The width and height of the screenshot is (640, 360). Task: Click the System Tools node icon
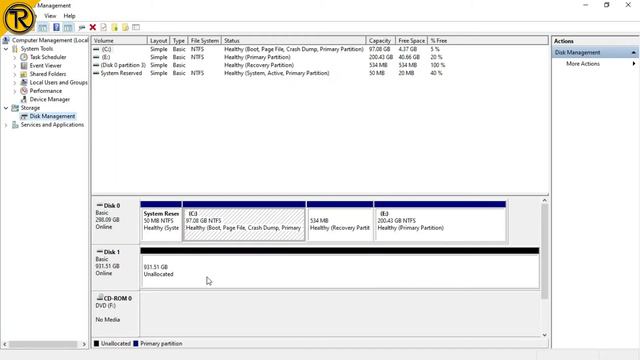click(15, 49)
